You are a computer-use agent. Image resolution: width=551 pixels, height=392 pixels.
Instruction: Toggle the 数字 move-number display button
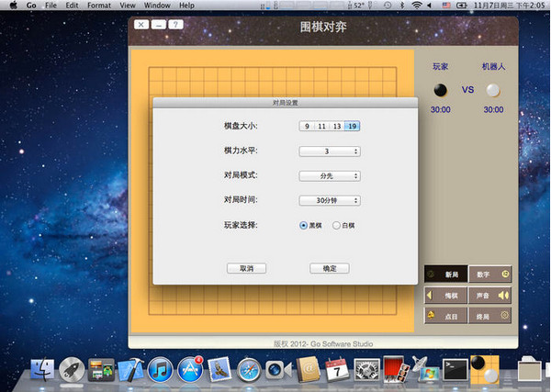(490, 274)
